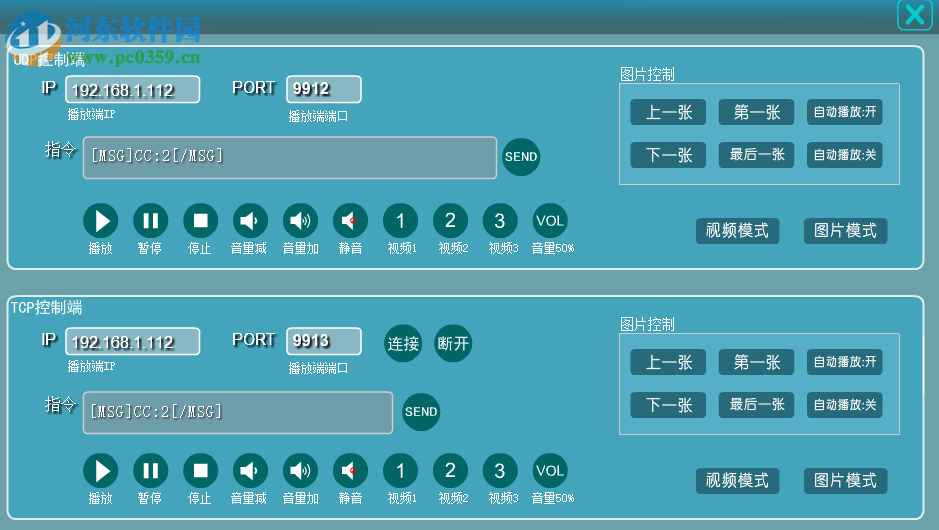Close the control window

pos(914,14)
